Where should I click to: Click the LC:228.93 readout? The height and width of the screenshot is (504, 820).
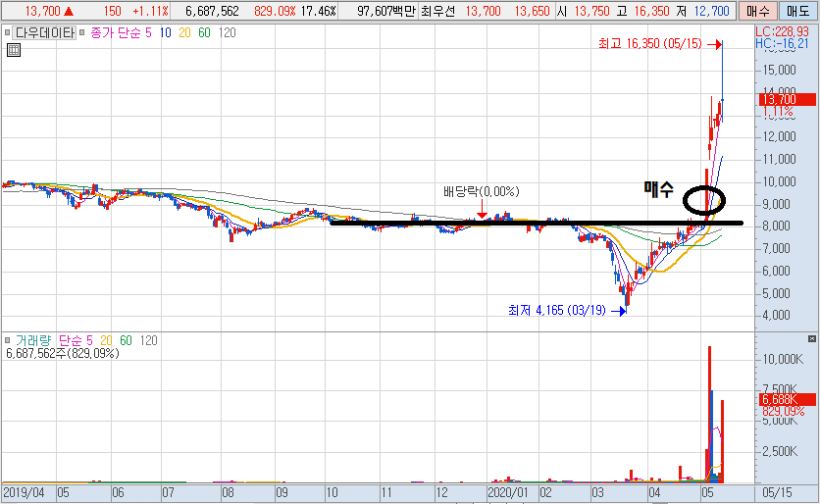pos(783,32)
